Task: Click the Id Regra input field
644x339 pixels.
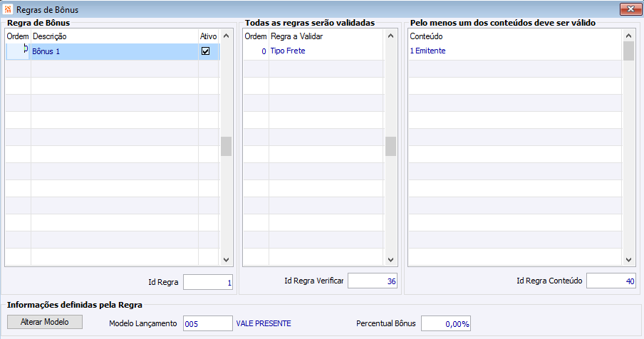Action: (x=208, y=282)
